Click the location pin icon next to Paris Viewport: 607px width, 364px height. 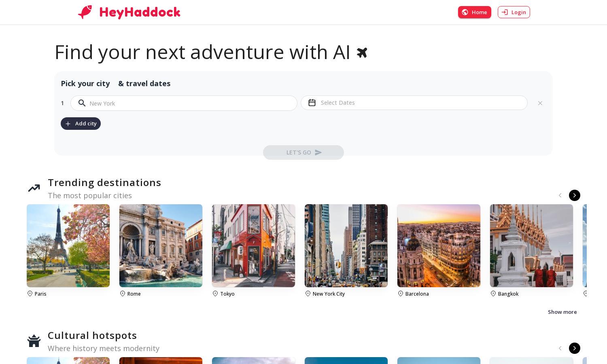tap(30, 294)
